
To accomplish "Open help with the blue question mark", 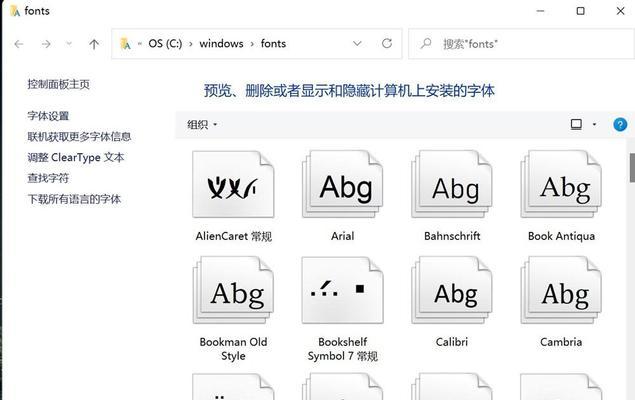I will coord(620,124).
